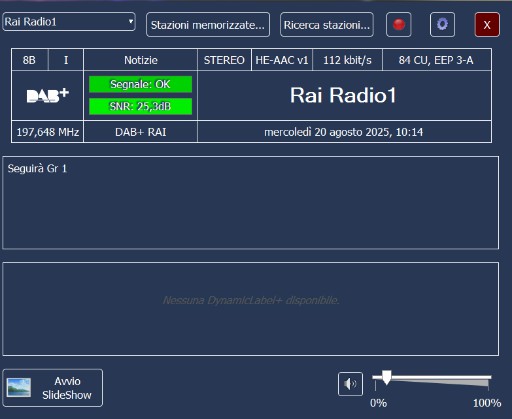This screenshot has height=419, width=512.
Task: Click the SNR: 25,3dB indicator
Action: (140, 106)
